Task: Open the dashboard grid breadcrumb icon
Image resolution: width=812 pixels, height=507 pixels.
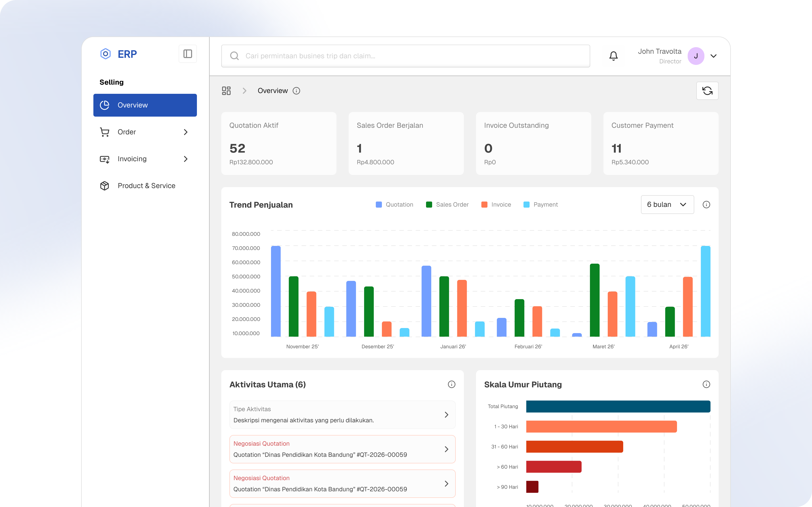Action: 227,90
